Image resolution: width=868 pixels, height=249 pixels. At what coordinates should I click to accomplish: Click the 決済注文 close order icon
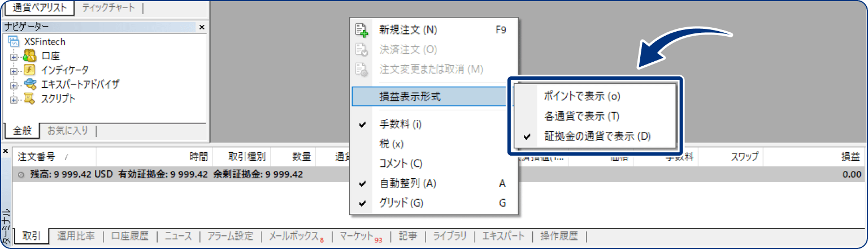[x=361, y=50]
